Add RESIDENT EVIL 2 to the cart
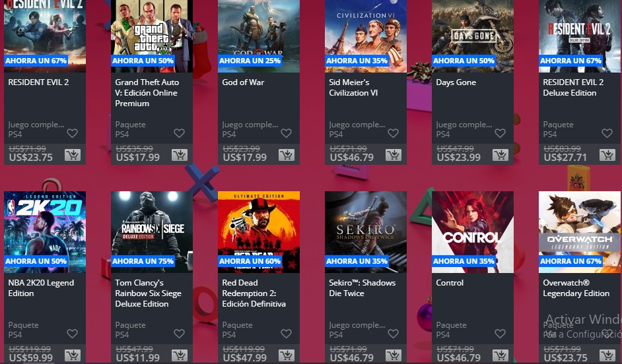Image resolution: width=622 pixels, height=364 pixels. 73,155
